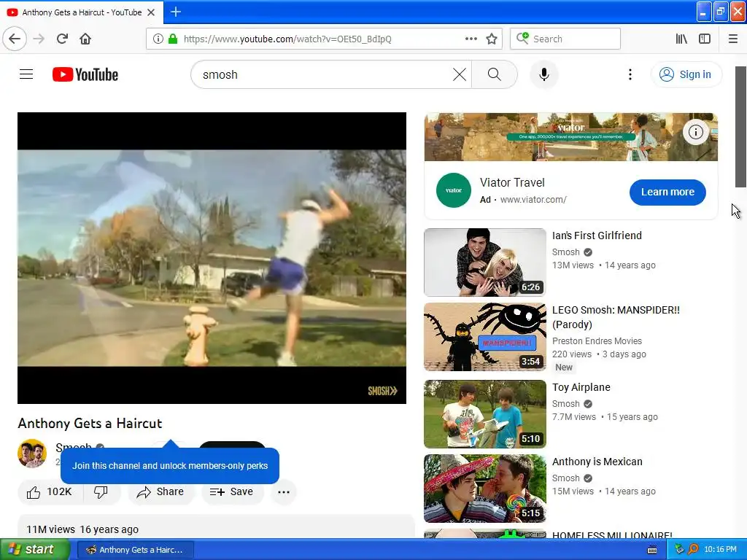The width and height of the screenshot is (747, 560).
Task: Click taskbar item Anthony Gets a Hairc...
Action: [135, 550]
